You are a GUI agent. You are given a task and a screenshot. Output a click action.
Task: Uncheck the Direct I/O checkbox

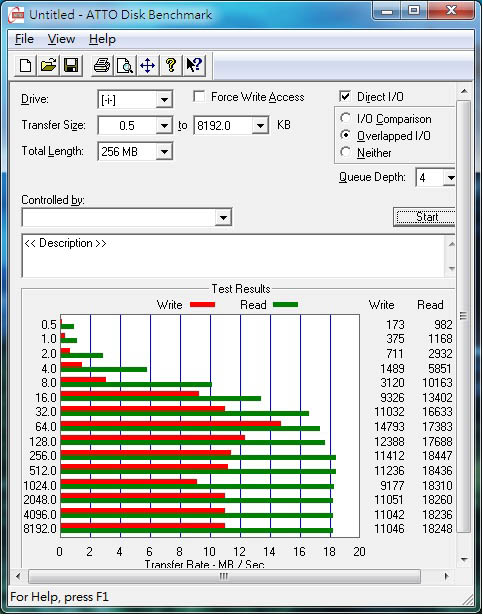click(345, 97)
